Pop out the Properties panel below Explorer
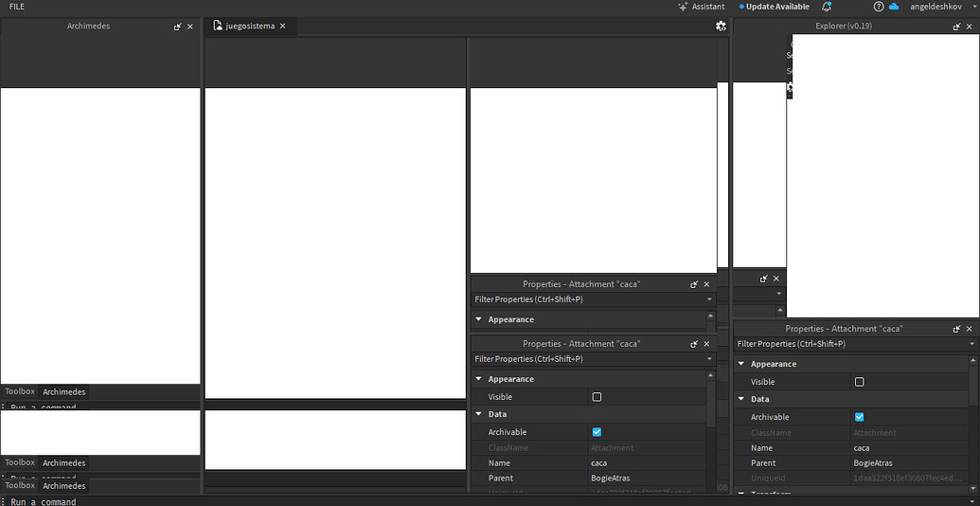 (x=957, y=329)
